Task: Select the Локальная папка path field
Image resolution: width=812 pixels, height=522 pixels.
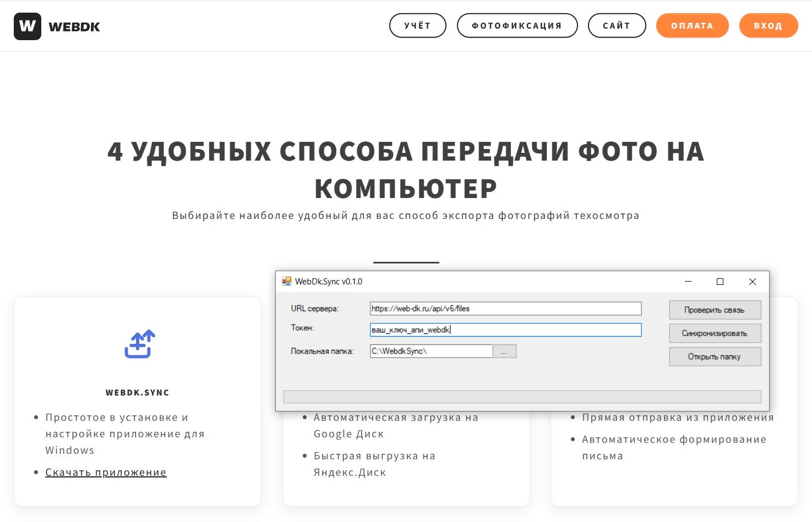Action: 430,351
